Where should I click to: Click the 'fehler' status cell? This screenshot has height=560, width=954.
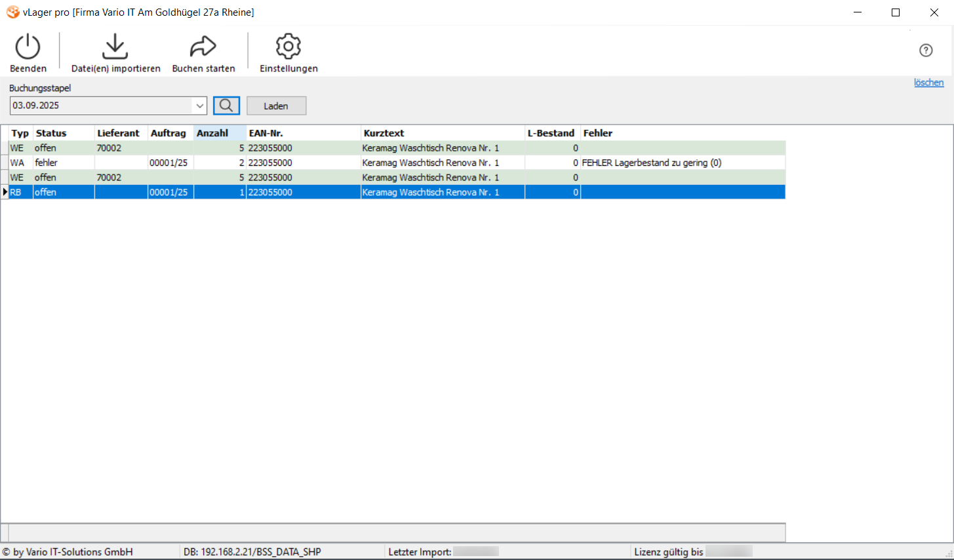click(x=64, y=163)
